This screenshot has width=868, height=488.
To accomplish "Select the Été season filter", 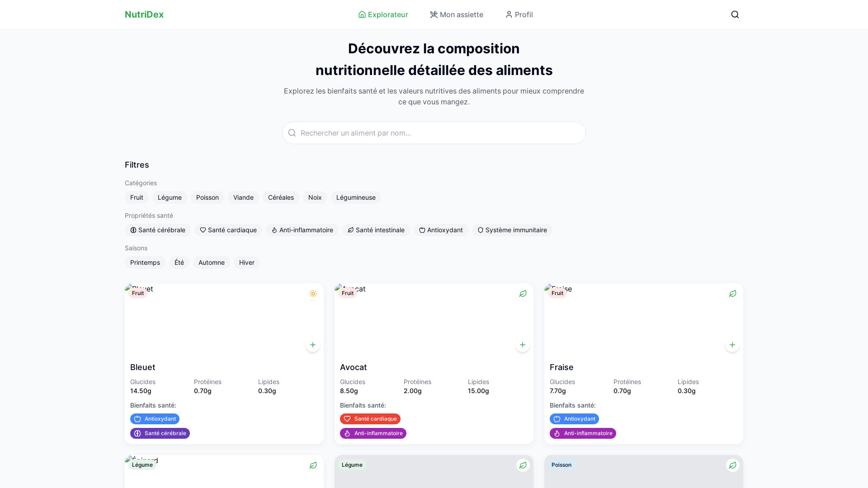I will [x=179, y=263].
